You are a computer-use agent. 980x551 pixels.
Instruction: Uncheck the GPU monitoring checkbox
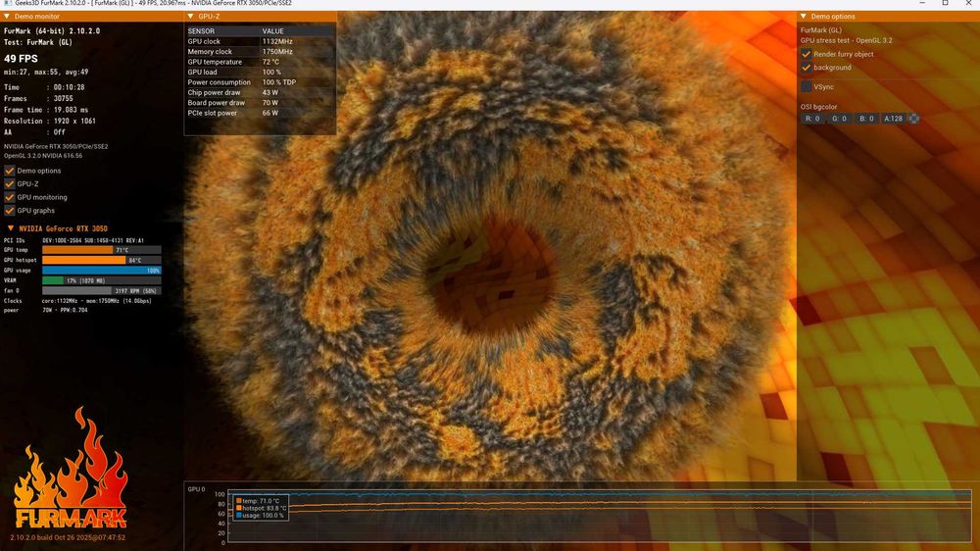[x=10, y=197]
